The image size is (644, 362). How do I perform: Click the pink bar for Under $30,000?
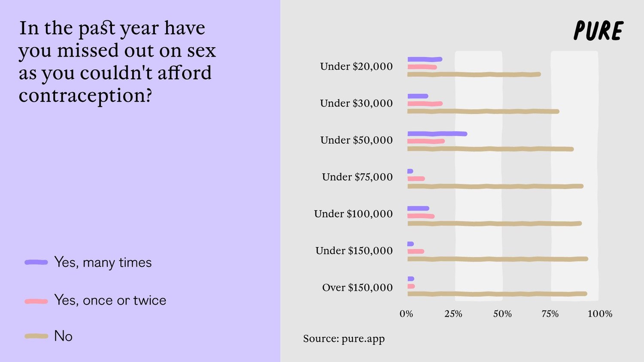tap(425, 104)
